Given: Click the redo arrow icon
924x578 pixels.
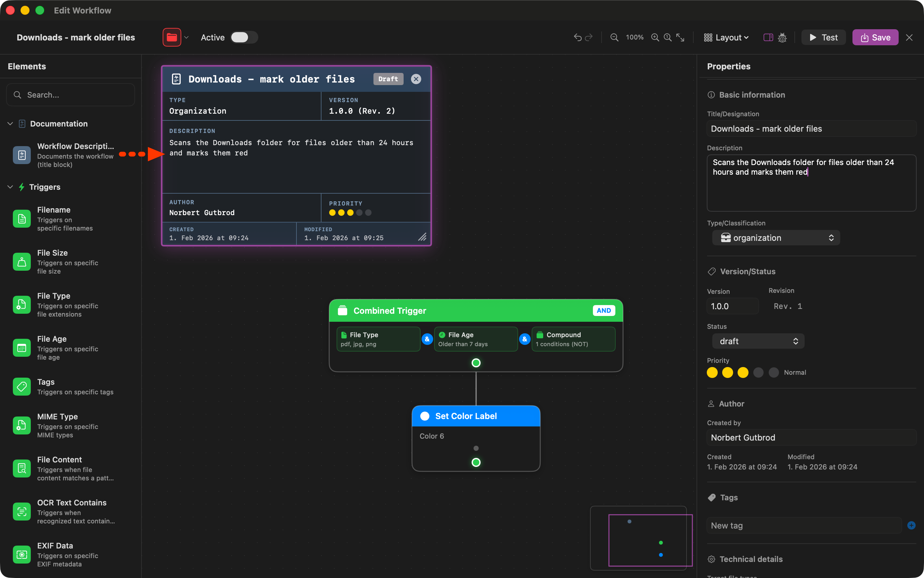Looking at the screenshot, I should point(589,38).
